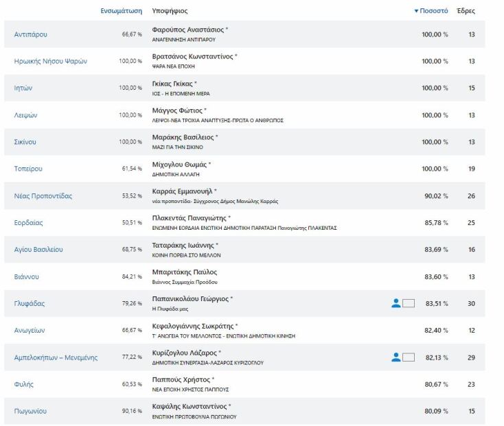Select candidate Καψάλης Κωνσταντίνος in the Πωγωνίου row
This screenshot has height=426, width=504.
[190, 407]
